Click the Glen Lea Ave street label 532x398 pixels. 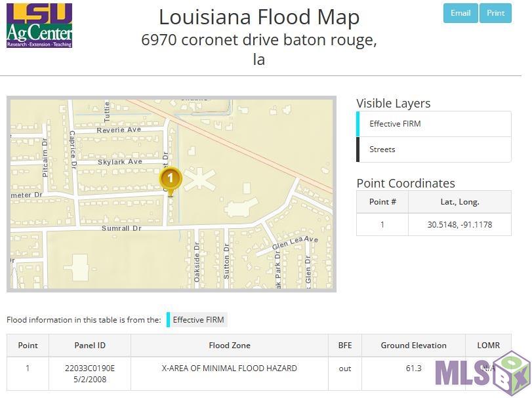click(295, 243)
